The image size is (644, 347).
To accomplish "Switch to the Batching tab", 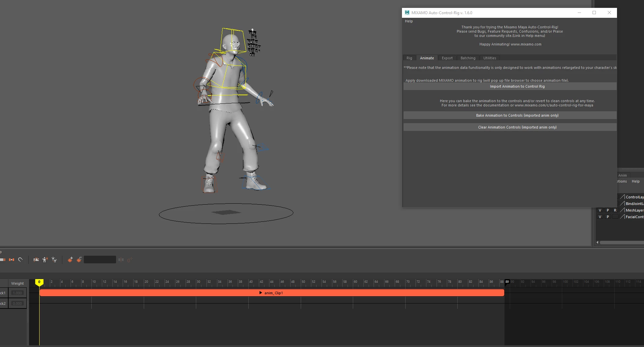I will click(468, 58).
